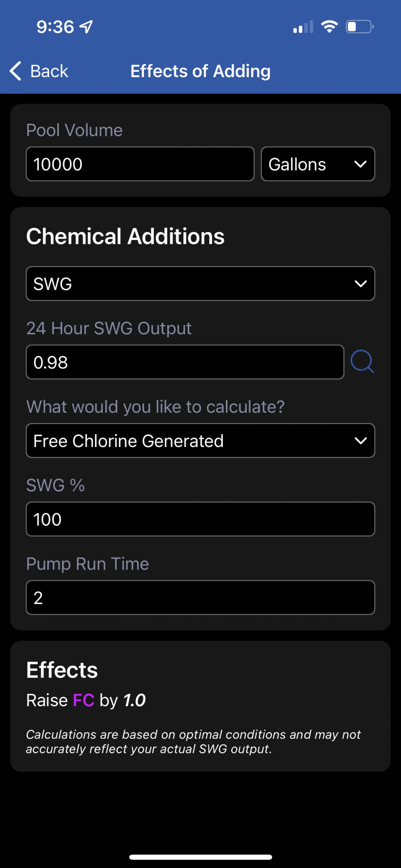Select the 24 Hour SWG Output field
Viewport: 401px width, 868px height.
185,362
